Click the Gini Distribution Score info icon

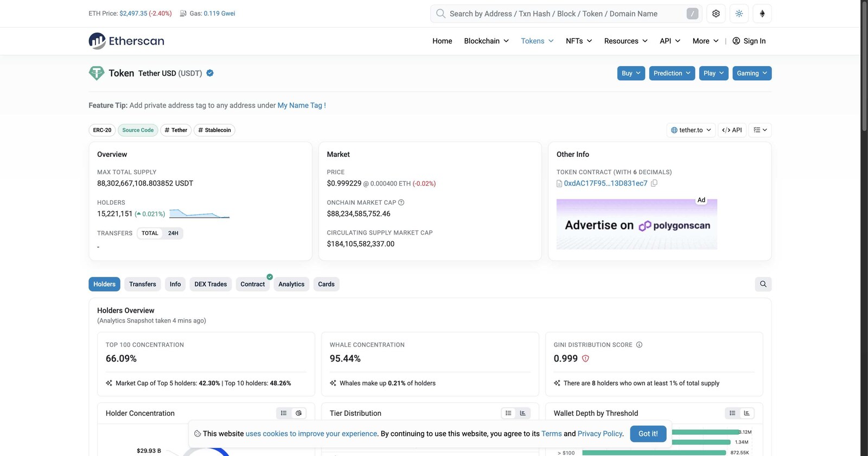coord(639,345)
